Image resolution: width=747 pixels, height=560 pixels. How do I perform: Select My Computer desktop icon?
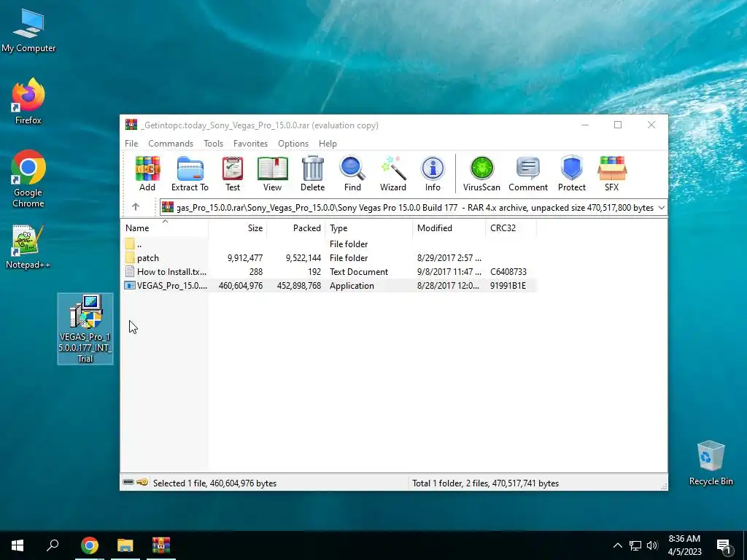click(x=28, y=30)
